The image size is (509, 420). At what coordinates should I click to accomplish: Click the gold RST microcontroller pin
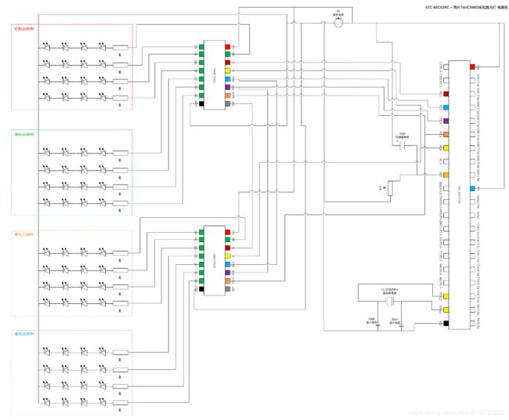tap(446, 175)
